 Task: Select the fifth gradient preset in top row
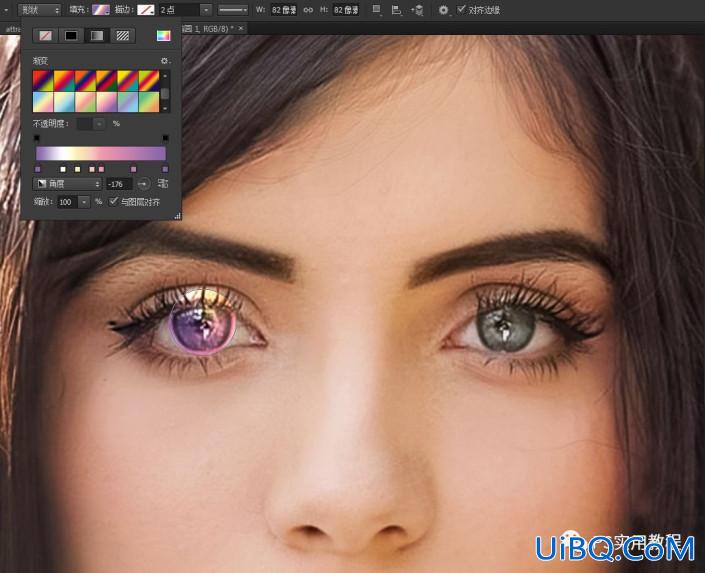128,80
